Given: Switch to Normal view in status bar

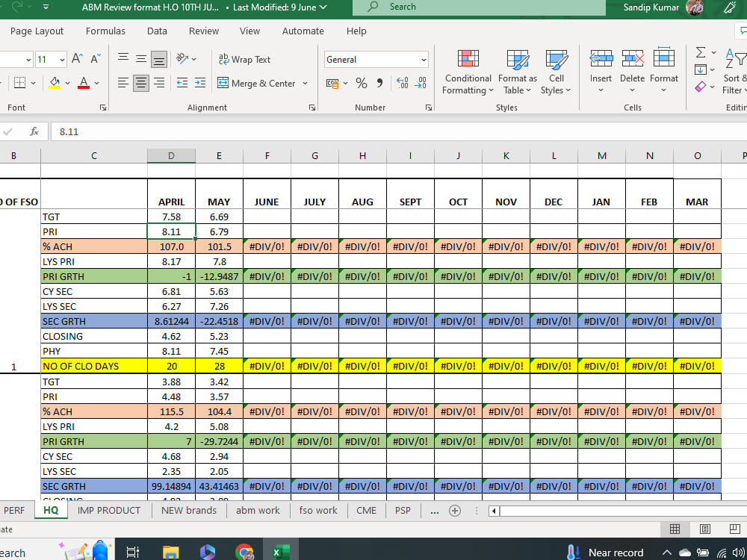Looking at the screenshot, I should [x=675, y=529].
